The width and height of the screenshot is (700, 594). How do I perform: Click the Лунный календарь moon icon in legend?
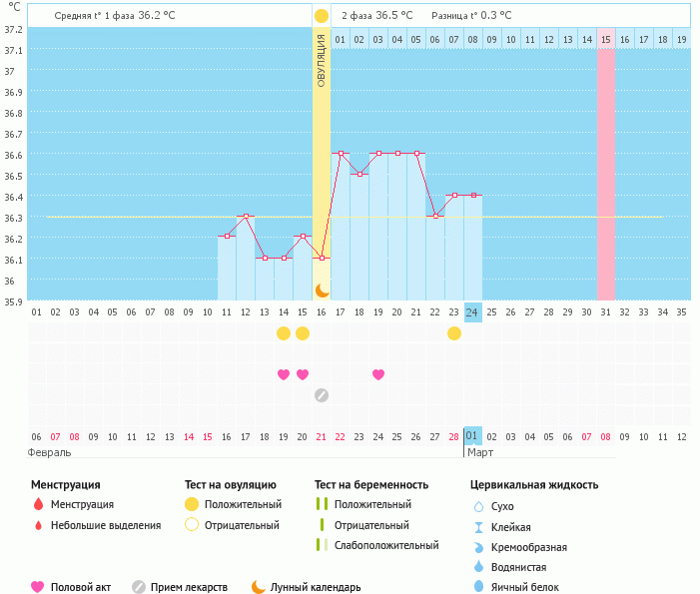coord(259,587)
